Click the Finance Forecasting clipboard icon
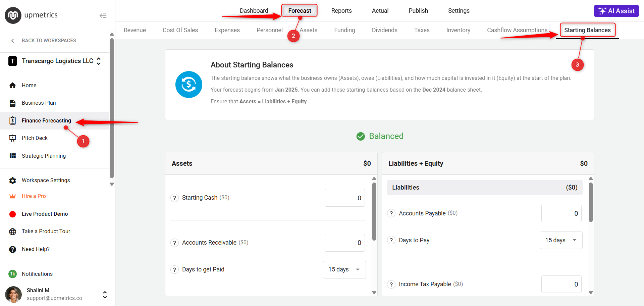The image size is (644, 306). pyautogui.click(x=13, y=120)
